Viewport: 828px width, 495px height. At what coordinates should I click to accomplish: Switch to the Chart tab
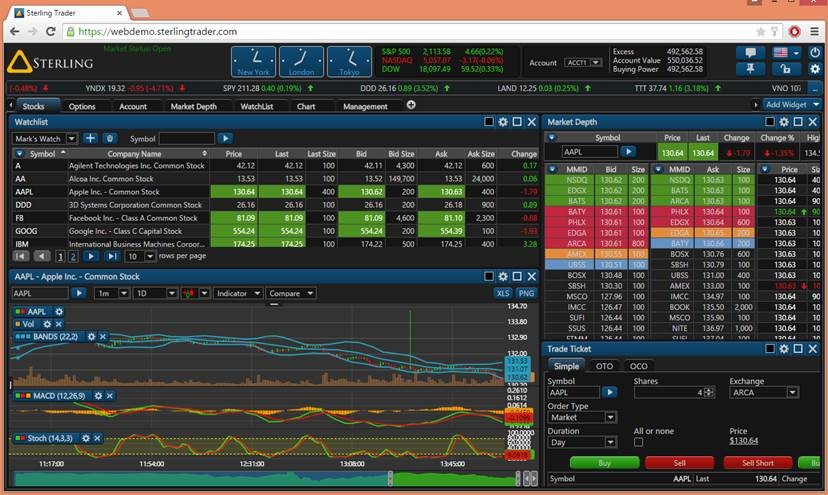(x=306, y=106)
